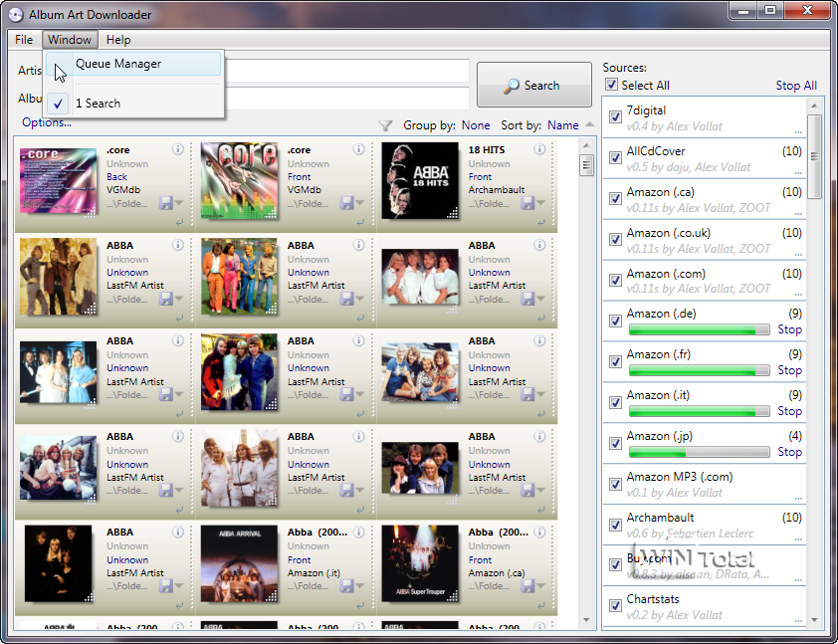
Task: Open the File menu
Action: click(x=24, y=40)
